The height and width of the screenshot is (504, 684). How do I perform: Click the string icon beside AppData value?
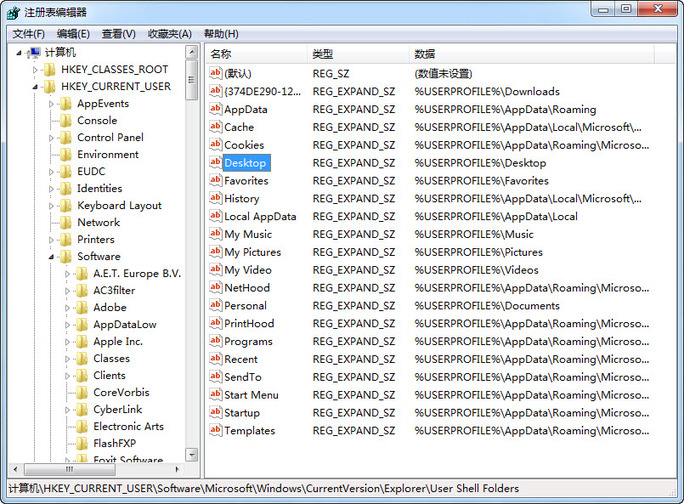[x=215, y=109]
